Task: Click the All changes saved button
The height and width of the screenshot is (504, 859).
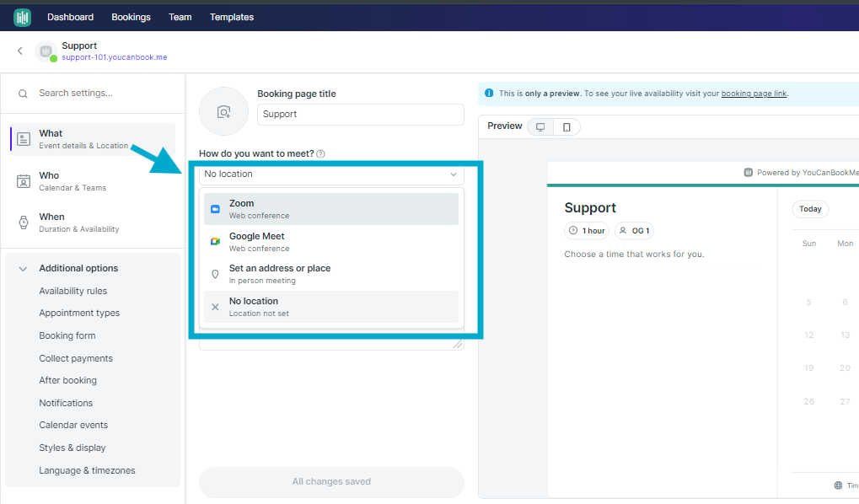Action: click(331, 481)
